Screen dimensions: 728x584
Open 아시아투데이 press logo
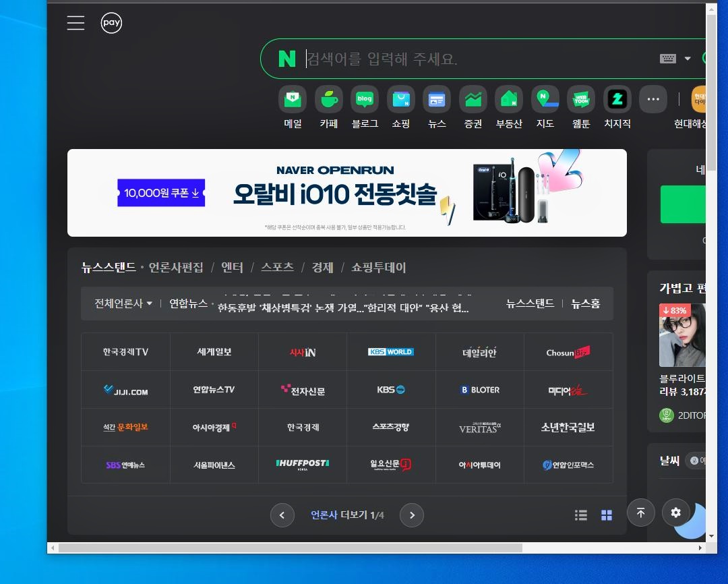480,465
